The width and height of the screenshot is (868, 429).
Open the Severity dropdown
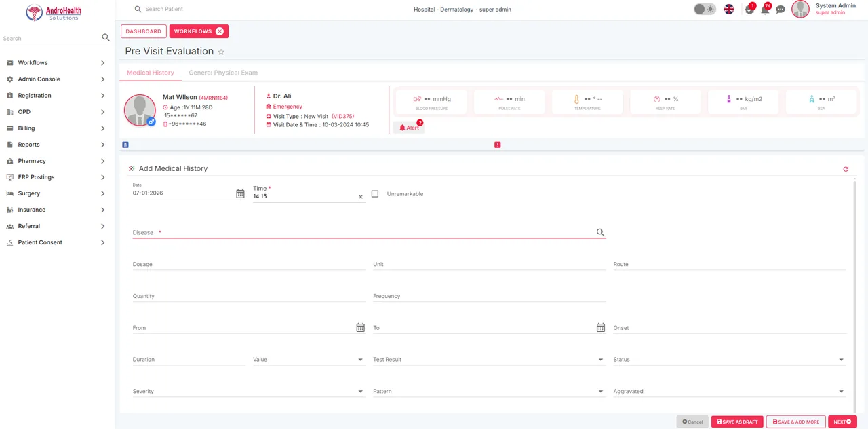248,392
